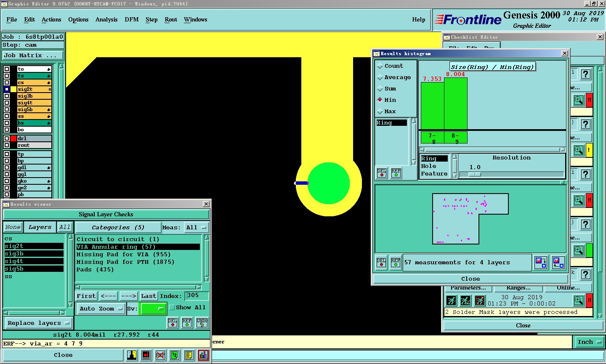Select the Max radio option
The width and height of the screenshot is (606, 364).
click(x=380, y=112)
